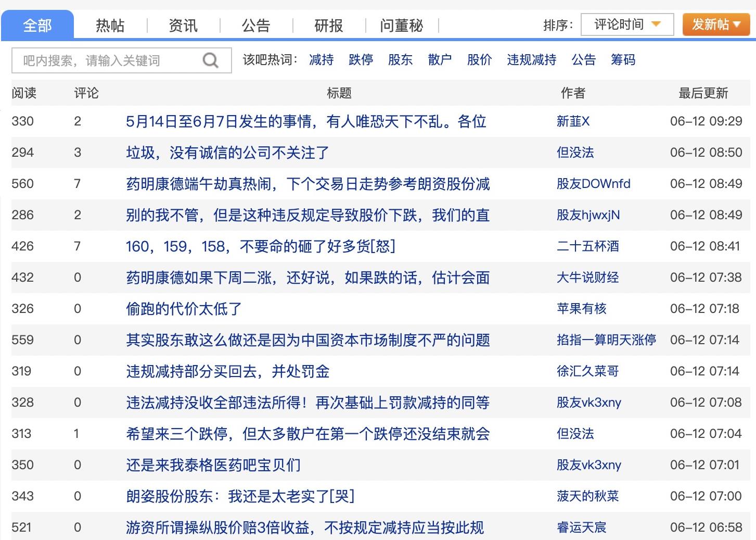Open post 违法减持没收全部违法所得
756x540 pixels.
[308, 403]
